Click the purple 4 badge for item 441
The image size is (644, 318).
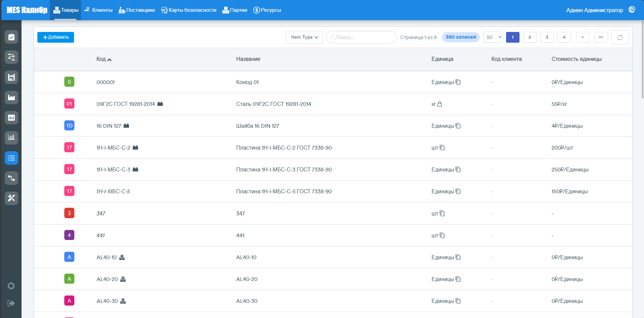click(69, 235)
